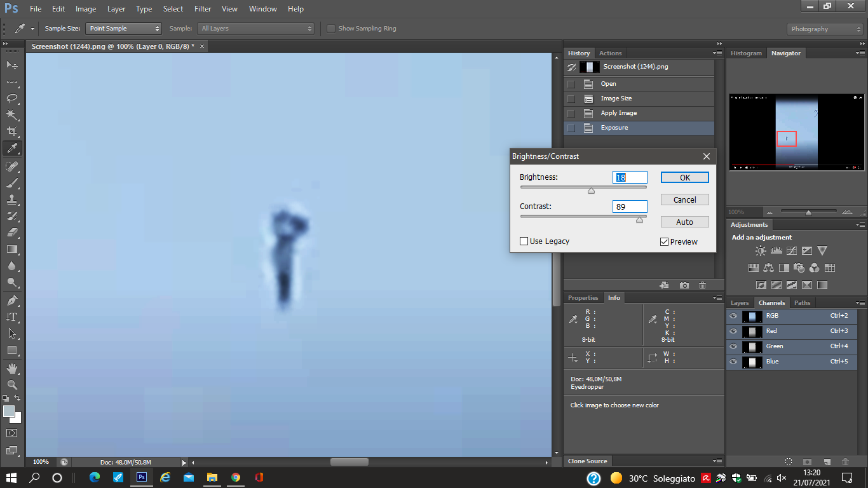The image size is (868, 488).
Task: Click OK in Brightness/Contrast dialog
Action: (684, 177)
